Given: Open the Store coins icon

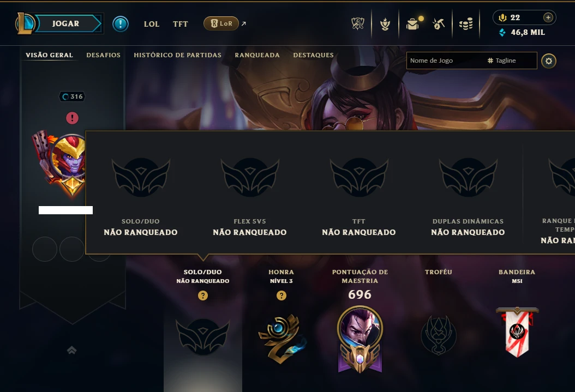Looking at the screenshot, I should (466, 24).
